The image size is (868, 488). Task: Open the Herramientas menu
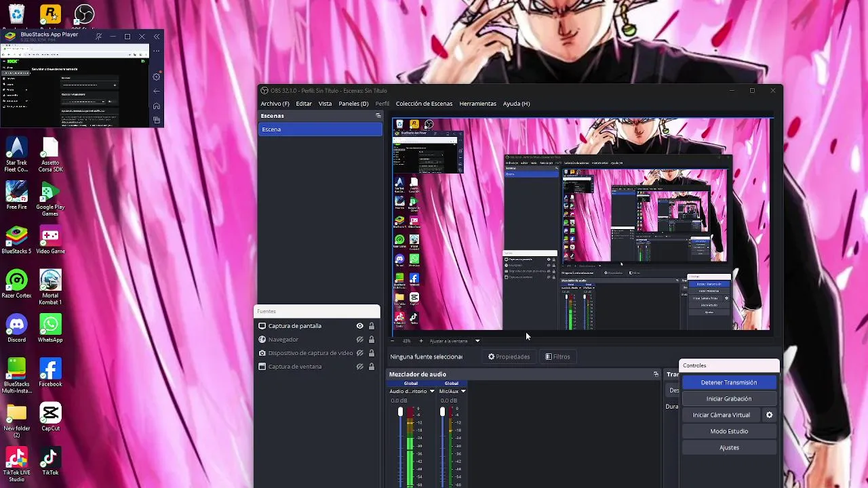(x=477, y=104)
